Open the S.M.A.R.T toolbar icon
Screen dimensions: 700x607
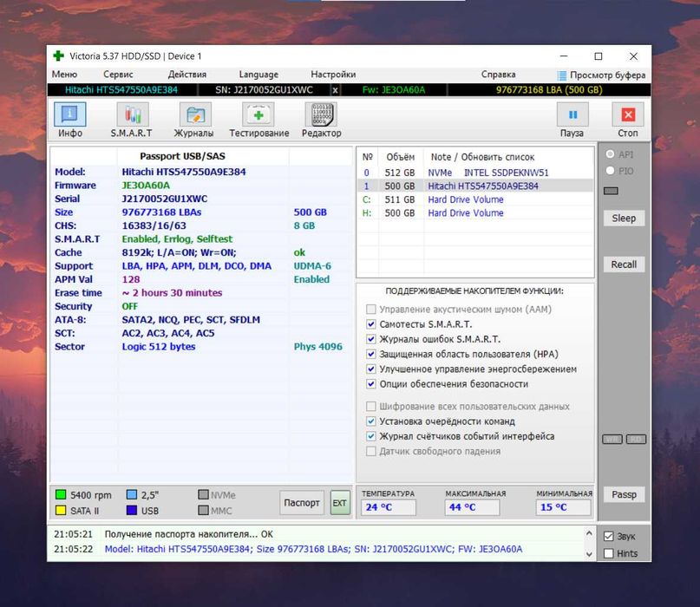pos(133,114)
